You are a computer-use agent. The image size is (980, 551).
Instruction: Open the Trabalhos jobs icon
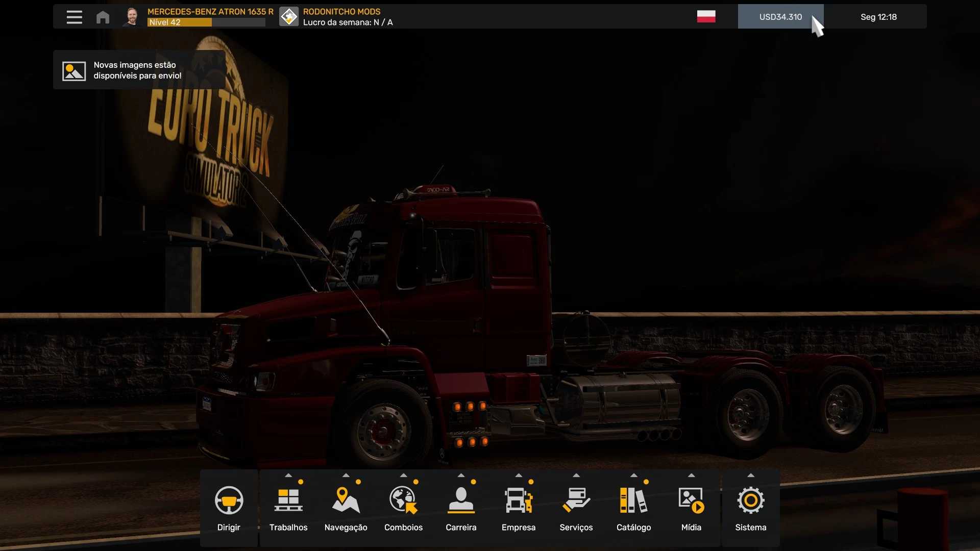[x=288, y=500]
